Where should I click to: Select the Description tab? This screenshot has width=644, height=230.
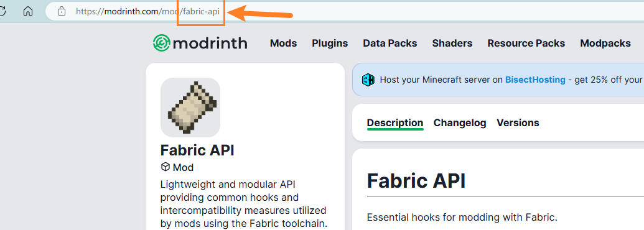coord(395,122)
